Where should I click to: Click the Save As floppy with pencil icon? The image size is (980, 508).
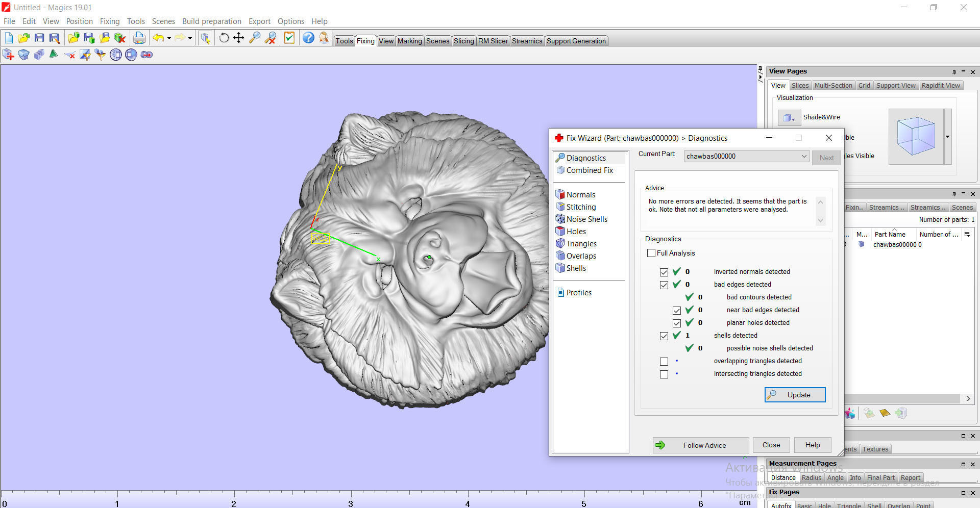[54, 38]
